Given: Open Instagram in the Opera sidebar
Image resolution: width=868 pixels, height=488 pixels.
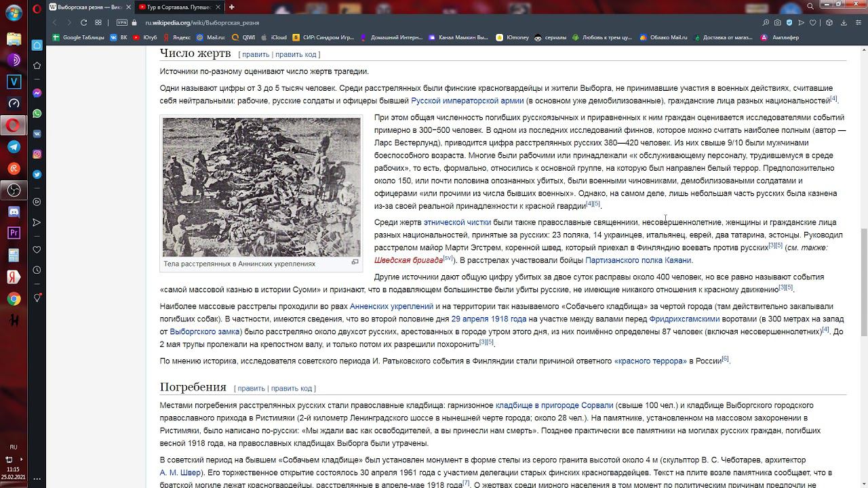Looking at the screenshot, I should click(37, 154).
